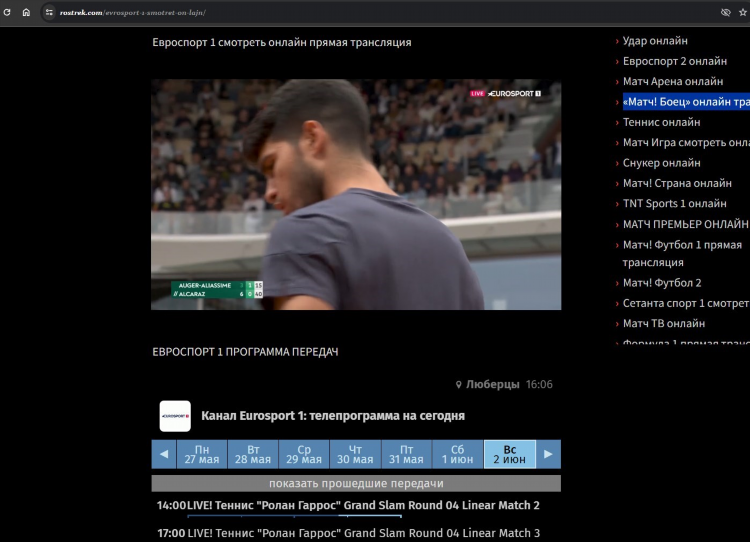Image resolution: width=750 pixels, height=542 pixels.
Task: Open Матч! Футбол 1 прямая трансляция link
Action: pos(682,254)
